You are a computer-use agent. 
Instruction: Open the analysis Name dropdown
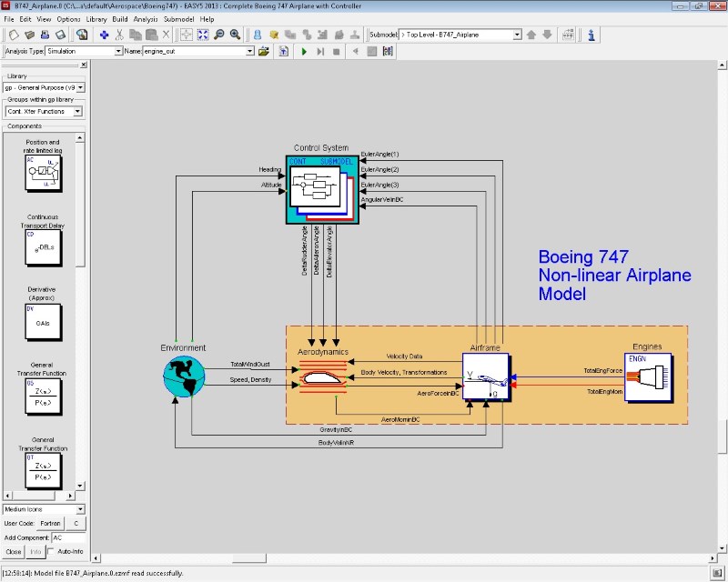pos(250,51)
